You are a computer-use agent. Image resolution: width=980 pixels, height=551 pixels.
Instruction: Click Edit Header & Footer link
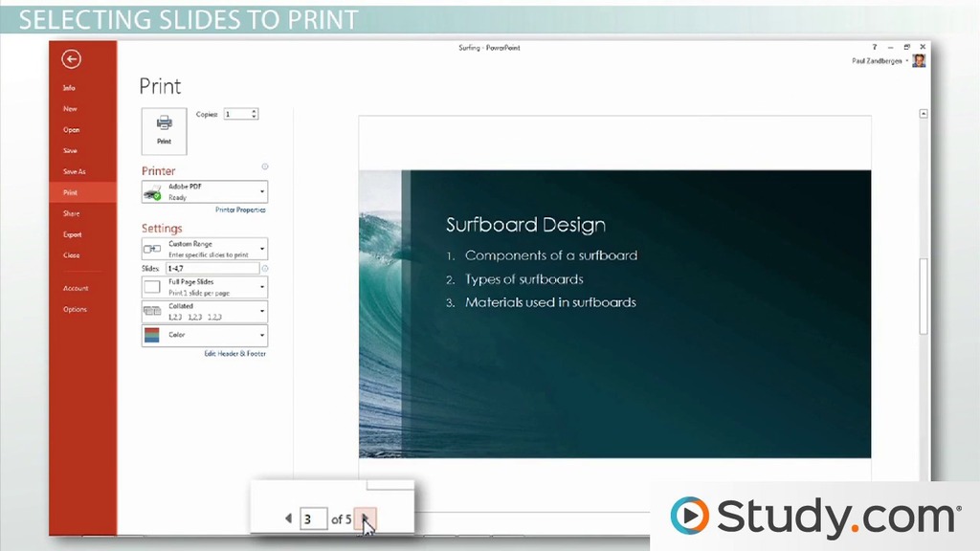click(x=235, y=354)
